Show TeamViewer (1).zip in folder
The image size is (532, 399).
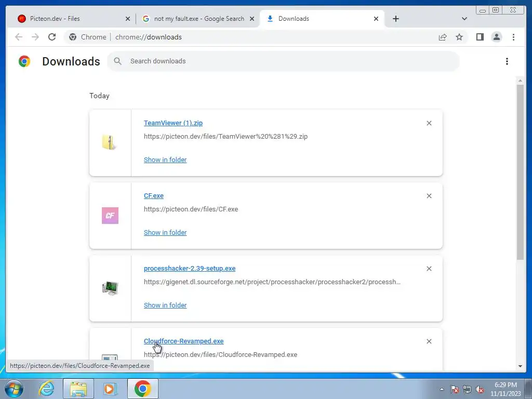pyautogui.click(x=165, y=160)
